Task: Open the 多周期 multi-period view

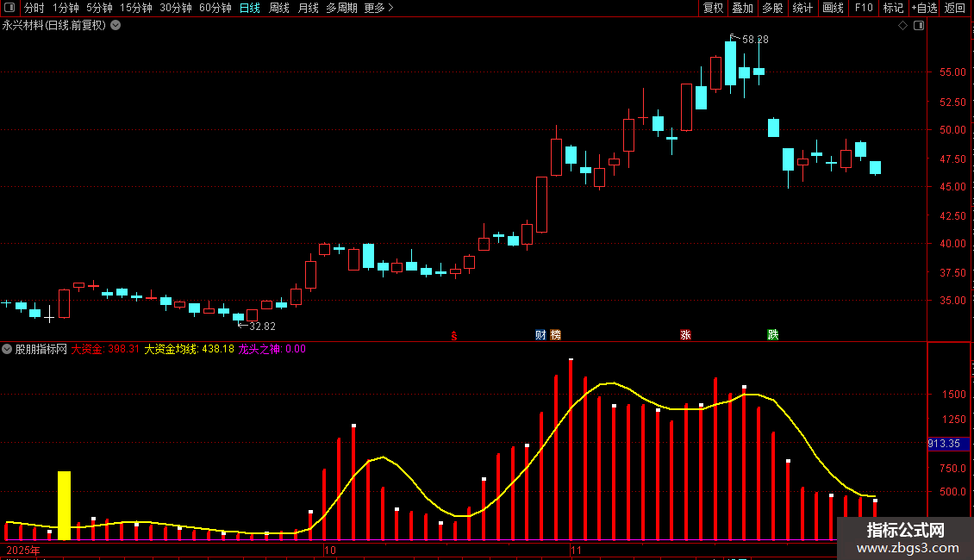Action: (341, 8)
